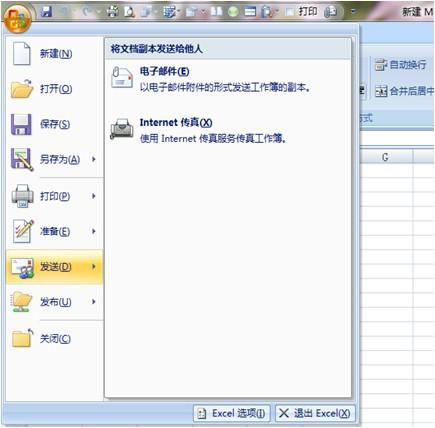Click the fax machine icon for Internet 传真

(x=122, y=129)
